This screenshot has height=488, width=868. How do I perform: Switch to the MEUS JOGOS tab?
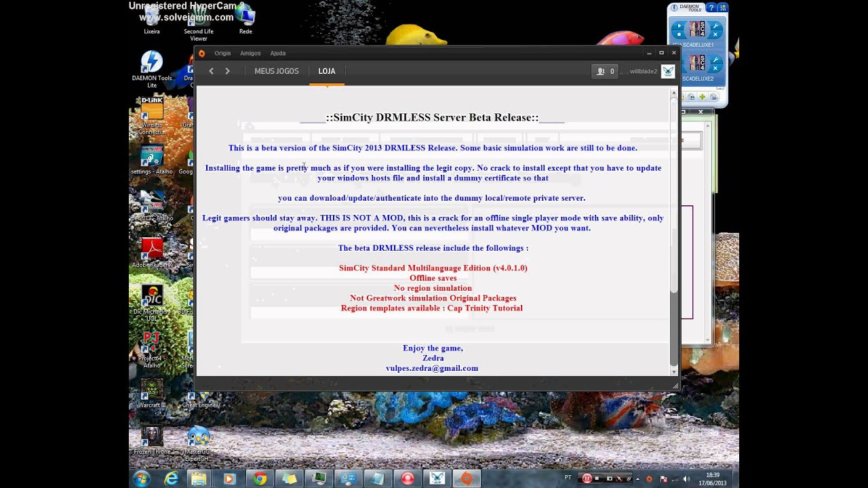pos(277,71)
